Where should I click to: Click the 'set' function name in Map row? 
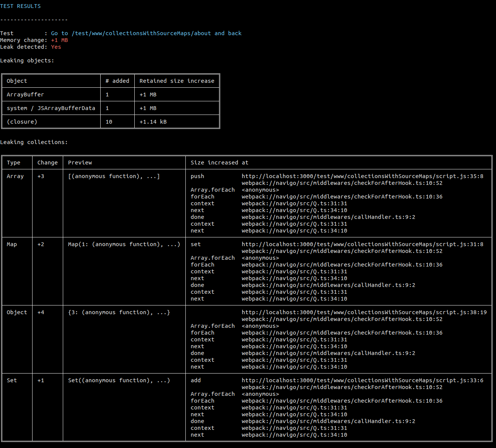click(x=196, y=244)
